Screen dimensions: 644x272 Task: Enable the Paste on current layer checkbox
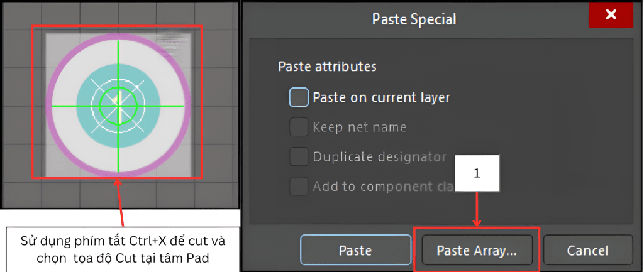(299, 97)
